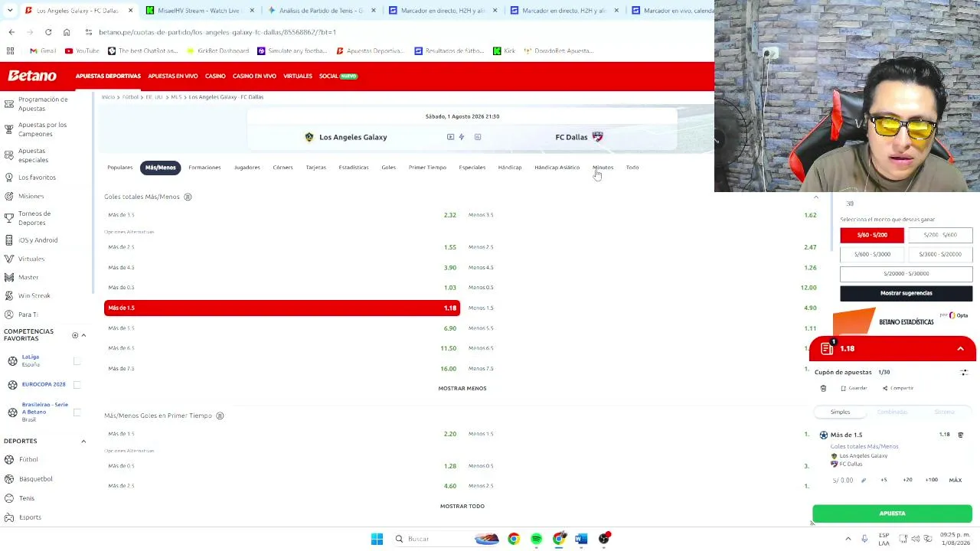Open Apuestas en Vivo in top navigation
980x551 pixels.
173,77
